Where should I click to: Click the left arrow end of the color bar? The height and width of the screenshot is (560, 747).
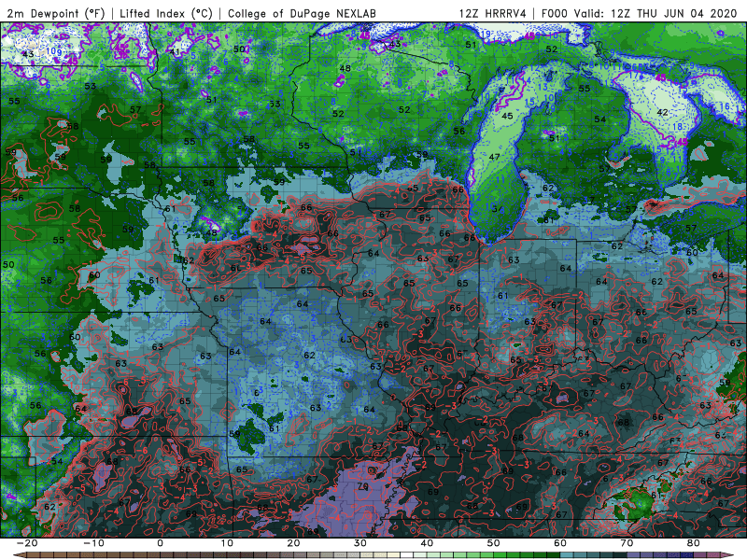(19, 555)
